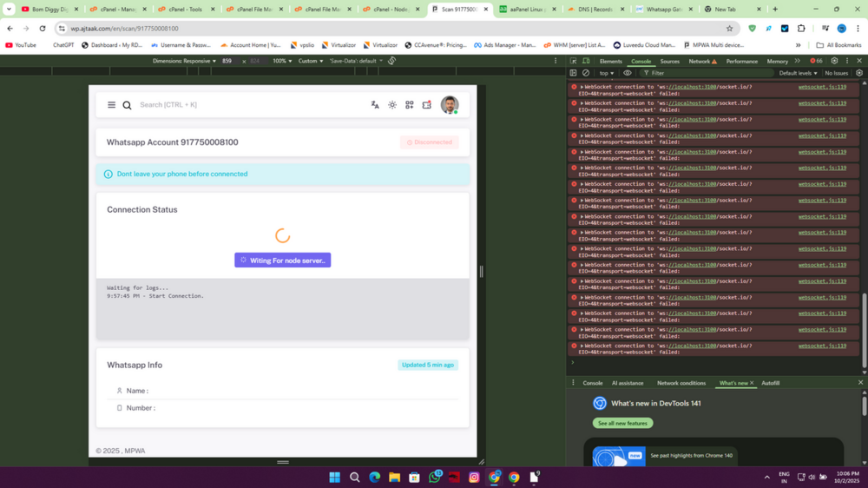Open DevTools settings gear in top bar
868x488 pixels.
tap(834, 61)
